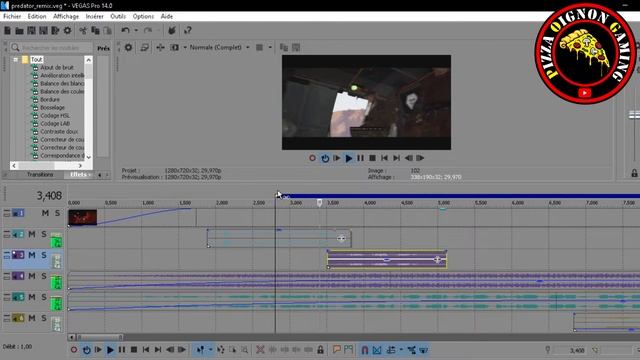
Task: Click record button under the video preview
Action: (312, 158)
